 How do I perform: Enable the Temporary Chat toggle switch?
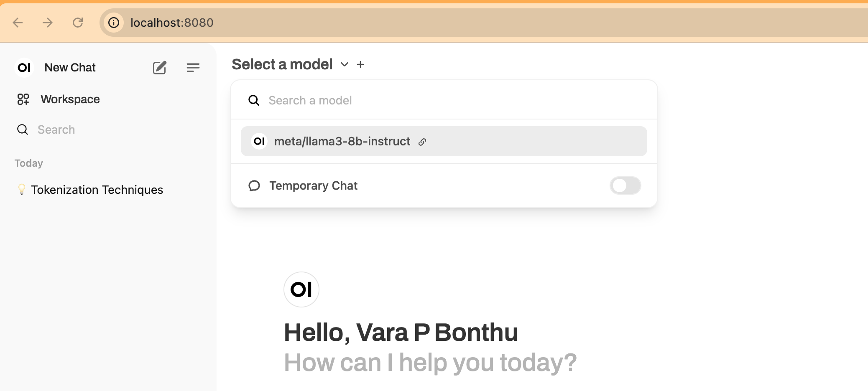(x=625, y=186)
